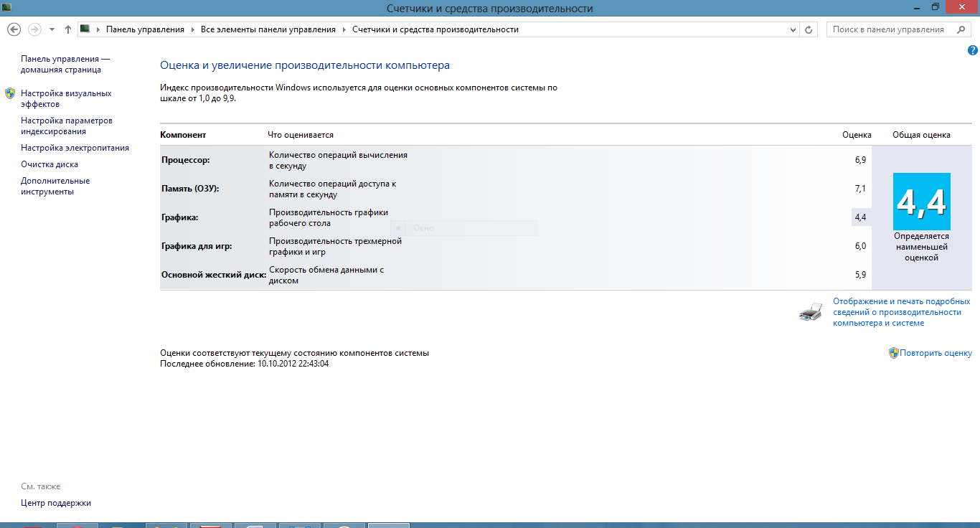980x528 pixels.
Task: Open Настройка визуальных эффектов
Action: (x=66, y=99)
